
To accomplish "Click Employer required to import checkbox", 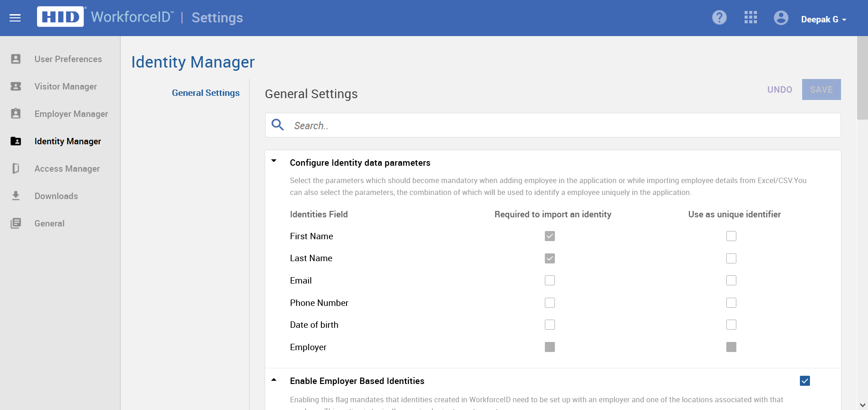I will click(550, 347).
